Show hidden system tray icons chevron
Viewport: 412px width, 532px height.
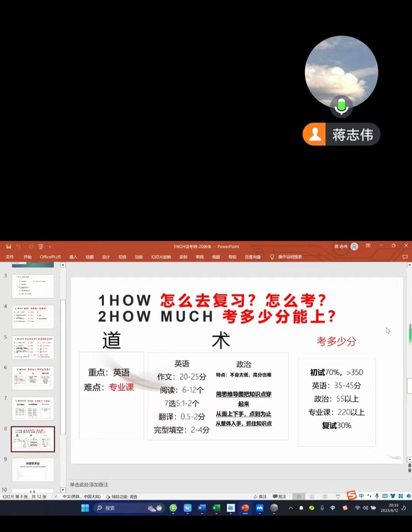coord(290,508)
